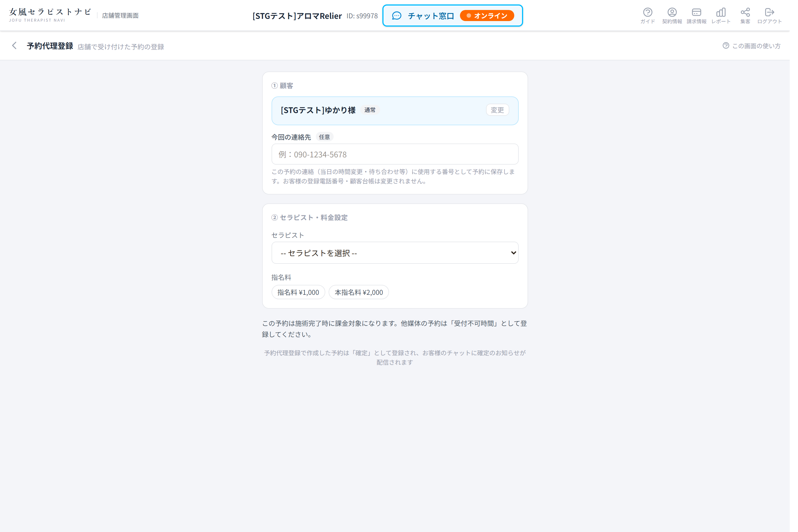Image resolution: width=798 pixels, height=532 pixels.
Task: Open 契約情報 account icon
Action: [x=679, y=16]
